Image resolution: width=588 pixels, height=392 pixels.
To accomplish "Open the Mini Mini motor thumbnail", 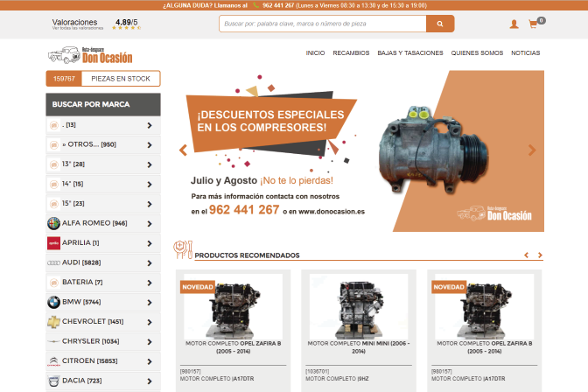I will coord(359,306).
